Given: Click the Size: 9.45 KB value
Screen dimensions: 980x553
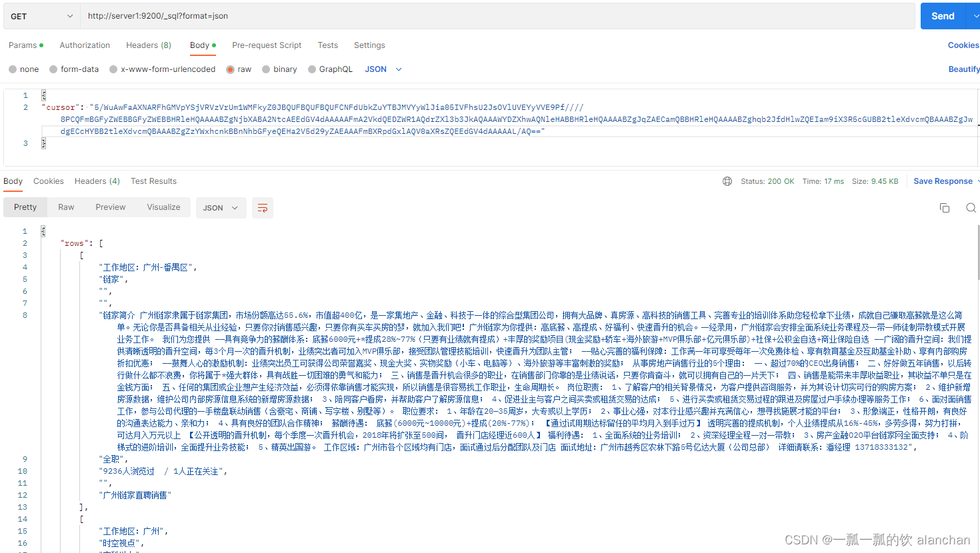Looking at the screenshot, I should pyautogui.click(x=875, y=181).
